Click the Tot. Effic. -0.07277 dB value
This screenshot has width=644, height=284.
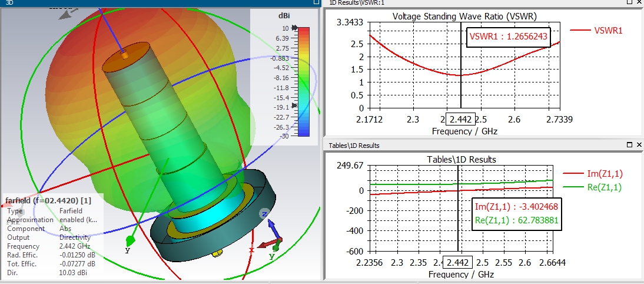pyautogui.click(x=77, y=264)
